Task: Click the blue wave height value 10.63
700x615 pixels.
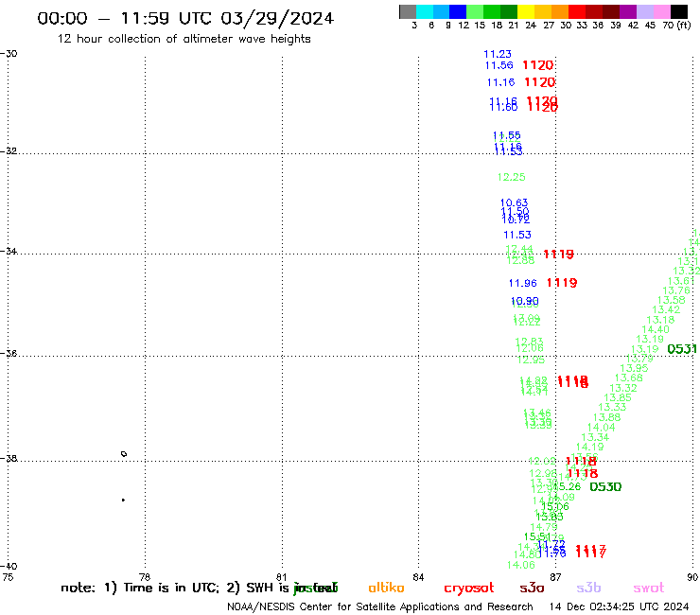Action: pos(514,202)
